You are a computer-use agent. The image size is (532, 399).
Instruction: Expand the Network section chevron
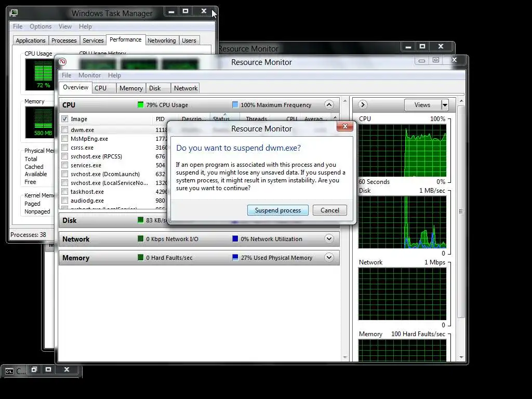coord(329,239)
